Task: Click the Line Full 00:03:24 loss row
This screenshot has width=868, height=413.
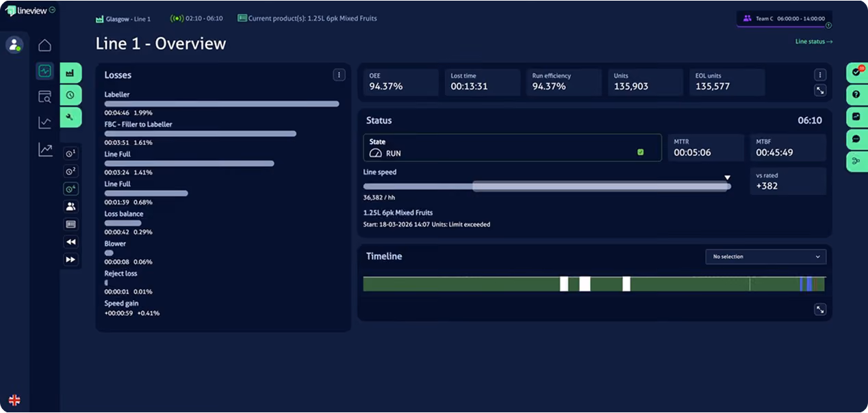Action: [x=190, y=163]
